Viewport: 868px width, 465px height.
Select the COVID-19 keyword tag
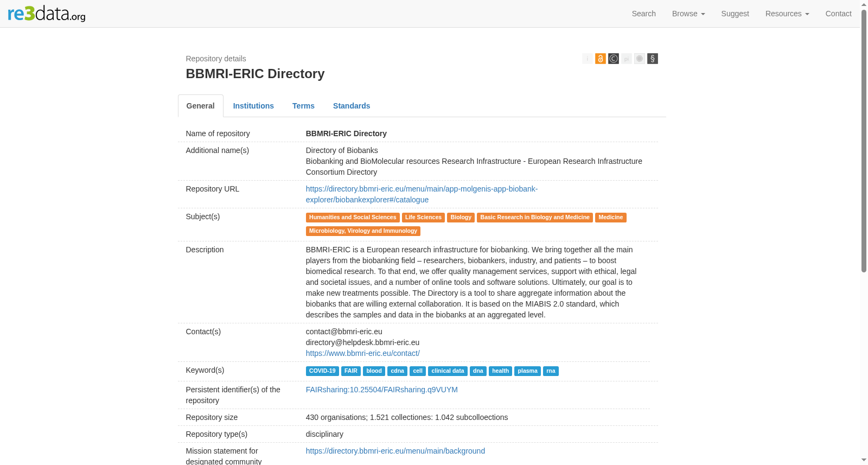[322, 371]
